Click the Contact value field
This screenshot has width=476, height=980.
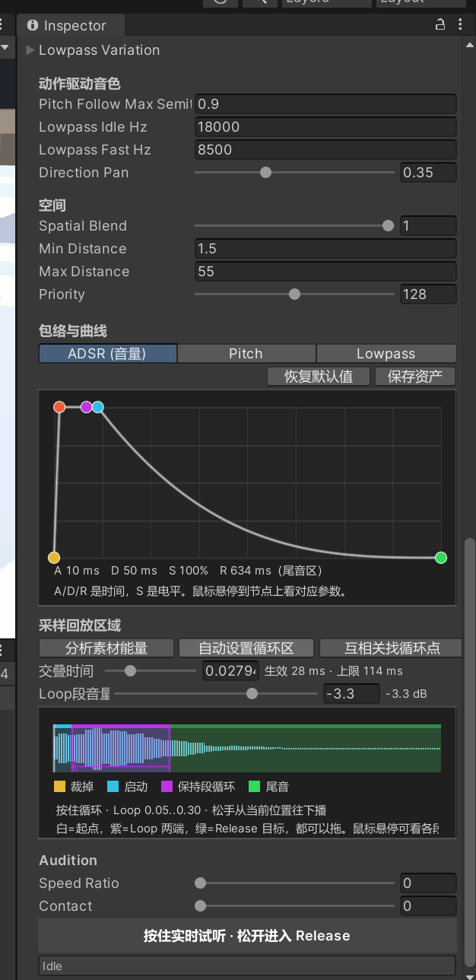(x=428, y=906)
